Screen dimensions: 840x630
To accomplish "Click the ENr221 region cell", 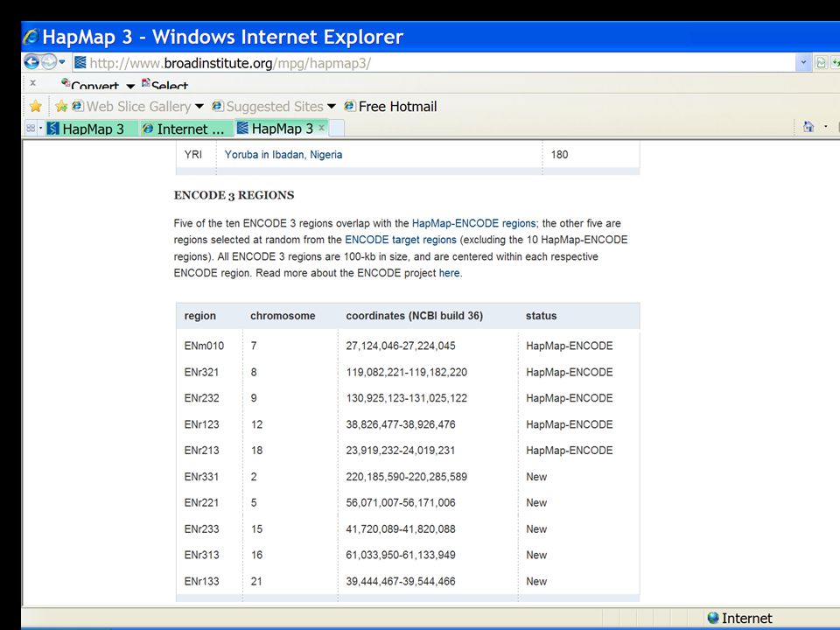I will tap(201, 503).
